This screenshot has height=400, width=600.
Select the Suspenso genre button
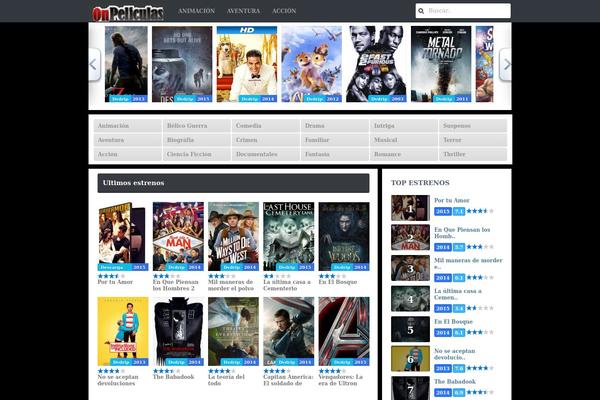coord(473,126)
